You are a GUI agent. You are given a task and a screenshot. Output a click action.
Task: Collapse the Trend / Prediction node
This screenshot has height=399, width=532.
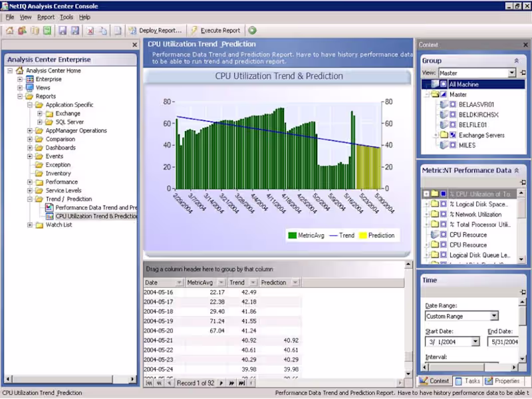coord(30,199)
